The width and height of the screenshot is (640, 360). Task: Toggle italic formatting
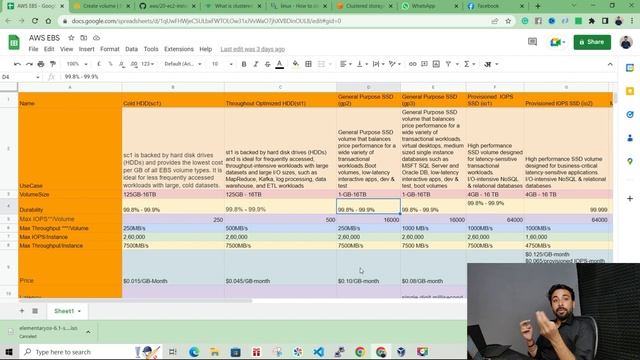(x=256, y=64)
